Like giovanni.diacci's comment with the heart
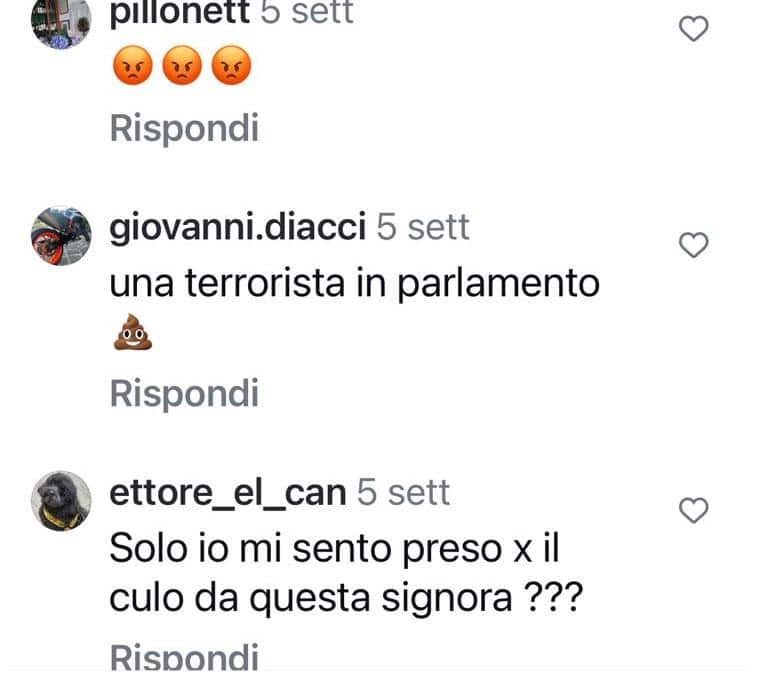The height and width of the screenshot is (687, 768). pos(694,245)
